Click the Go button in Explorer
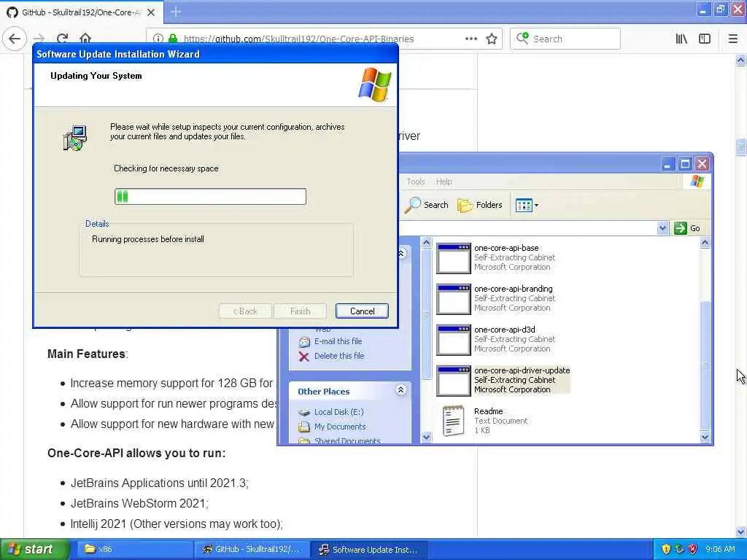747x560 pixels. [687, 228]
